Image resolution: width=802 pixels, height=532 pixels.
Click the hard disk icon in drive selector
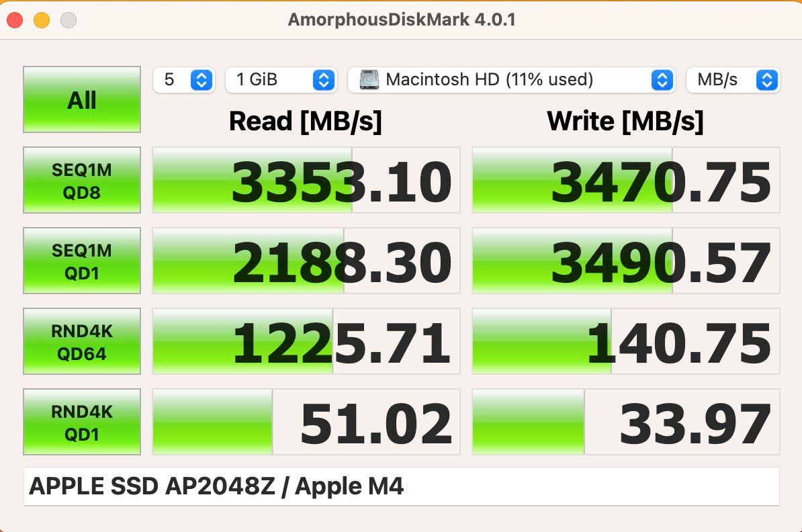click(369, 80)
